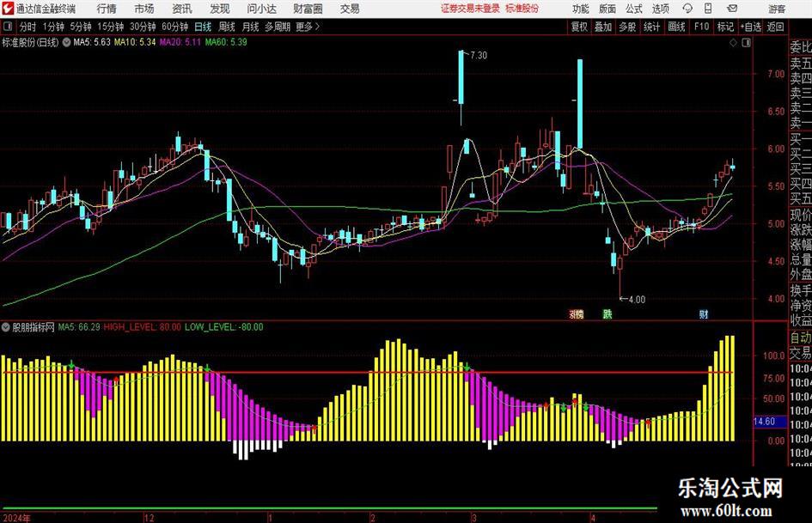The height and width of the screenshot is (523, 812).
Task: Open the 交易 menu
Action: 350,9
